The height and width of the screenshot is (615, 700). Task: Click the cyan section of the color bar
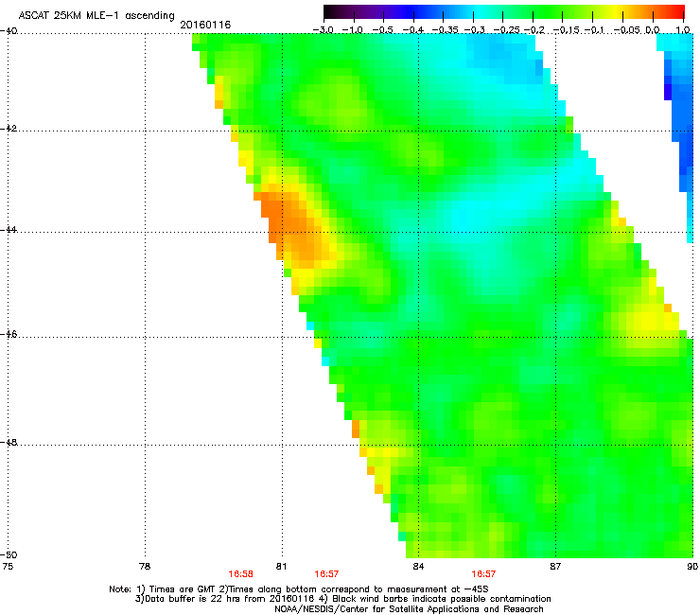click(x=480, y=11)
